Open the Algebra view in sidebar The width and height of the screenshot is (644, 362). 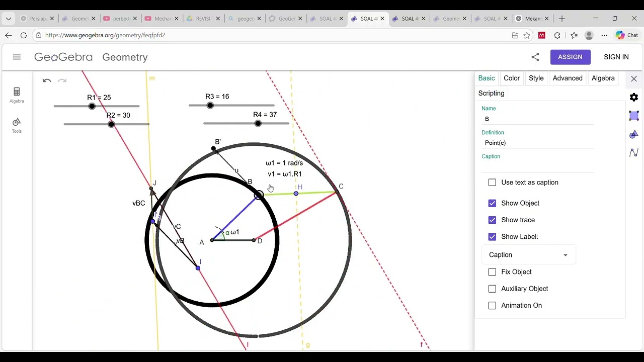[17, 95]
